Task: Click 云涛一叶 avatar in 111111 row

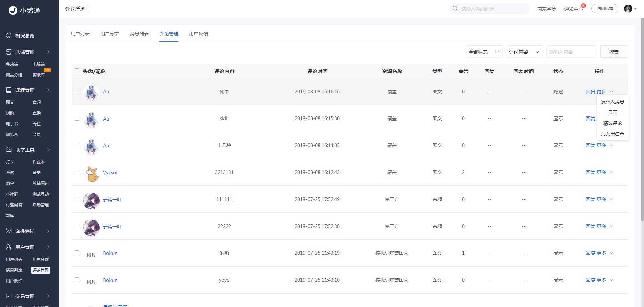Action: pos(91,201)
